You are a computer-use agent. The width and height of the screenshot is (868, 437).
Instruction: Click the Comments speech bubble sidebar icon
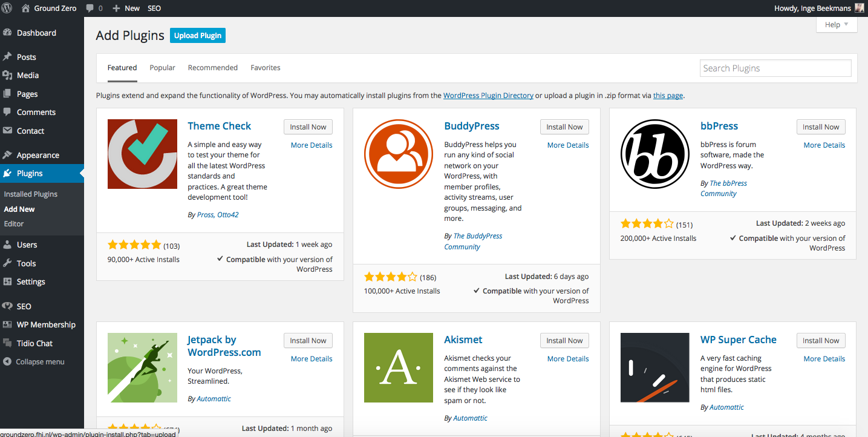tap(7, 112)
